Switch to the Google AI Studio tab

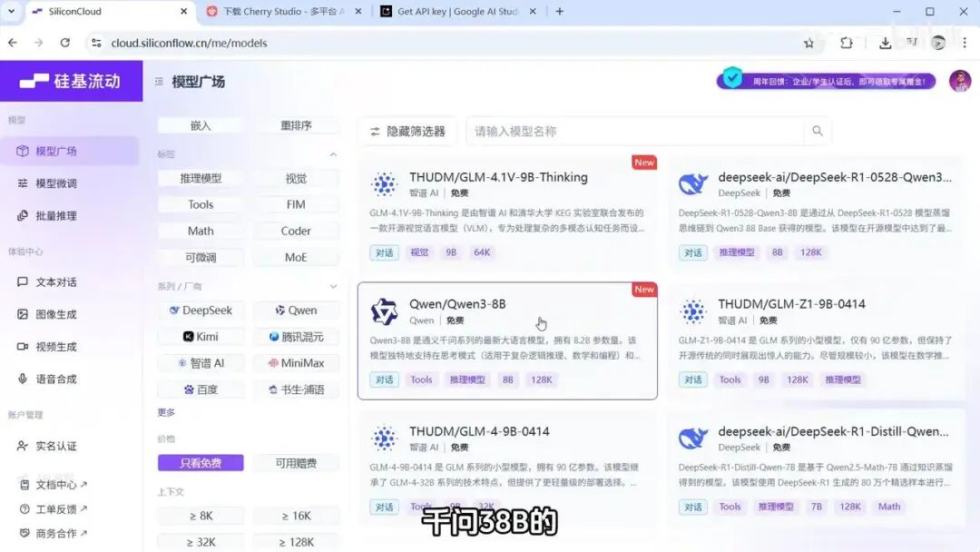pos(458,11)
